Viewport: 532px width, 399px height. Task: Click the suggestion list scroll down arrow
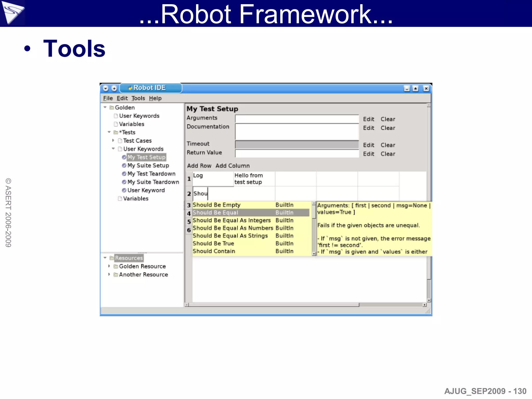pyautogui.click(x=314, y=254)
